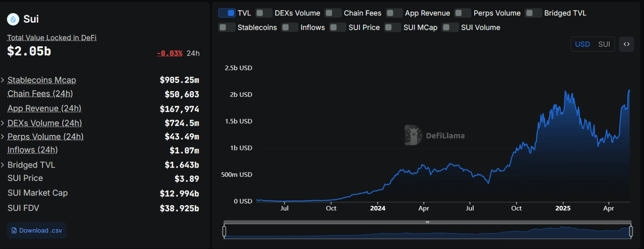Click the Inflows (24h) label
Viewport: 644px width, 249px height.
33,150
